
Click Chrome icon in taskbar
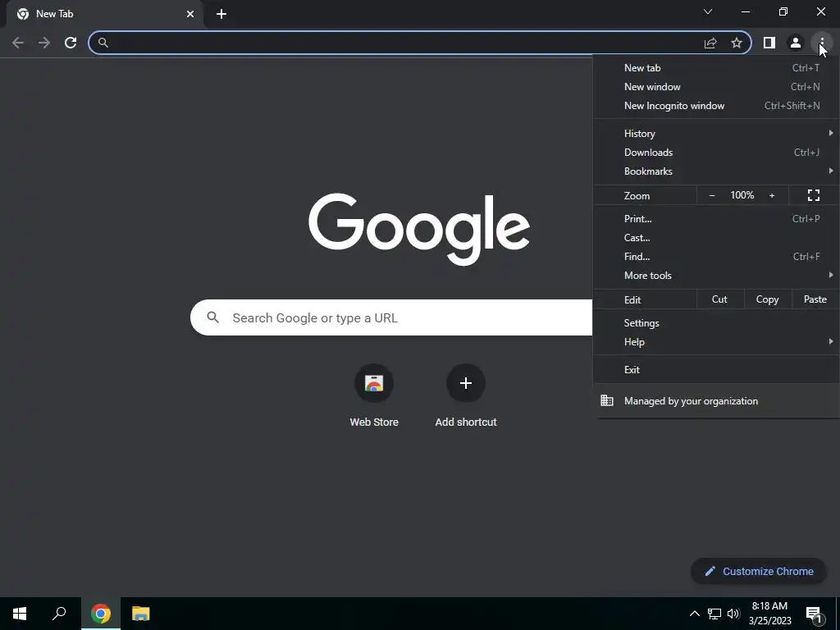[101, 614]
